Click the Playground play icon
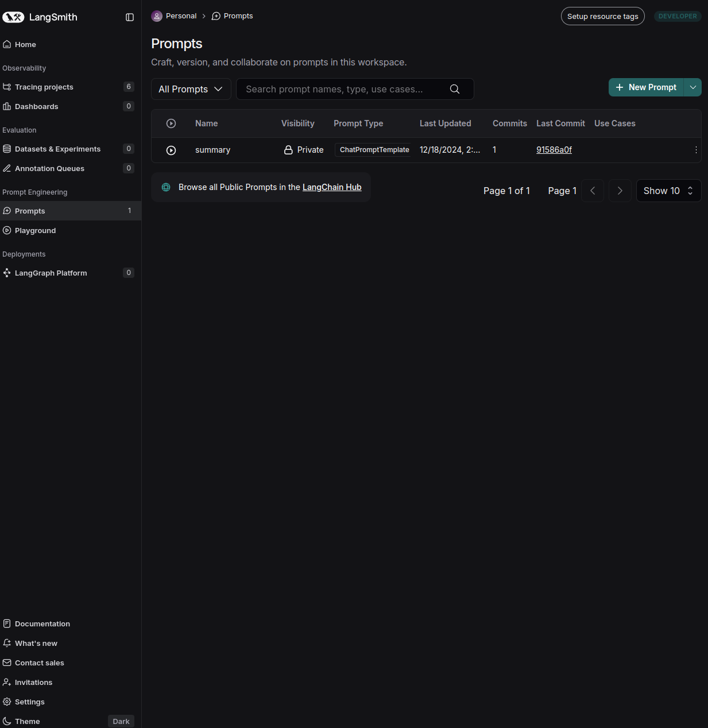Viewport: 708px width, 728px height. [x=7, y=230]
